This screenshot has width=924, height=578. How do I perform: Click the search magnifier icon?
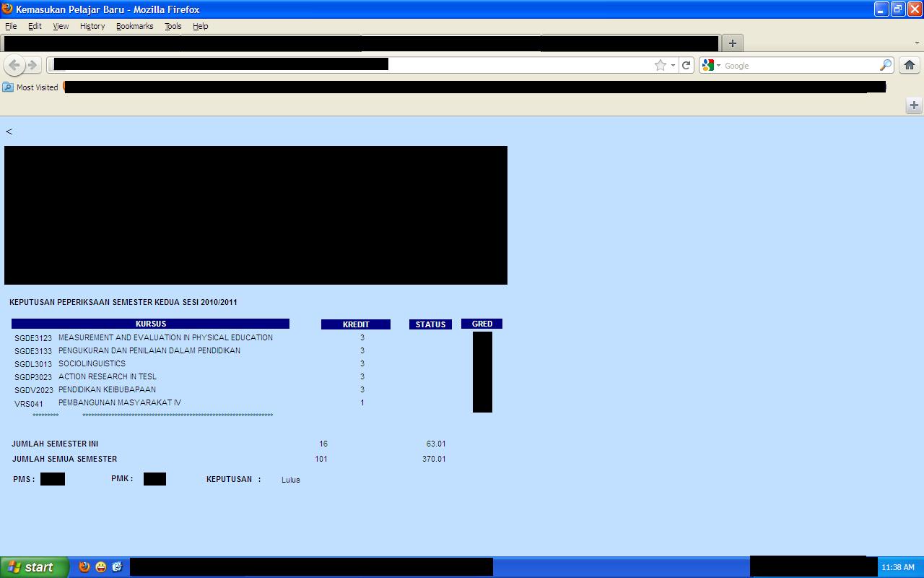coord(885,65)
